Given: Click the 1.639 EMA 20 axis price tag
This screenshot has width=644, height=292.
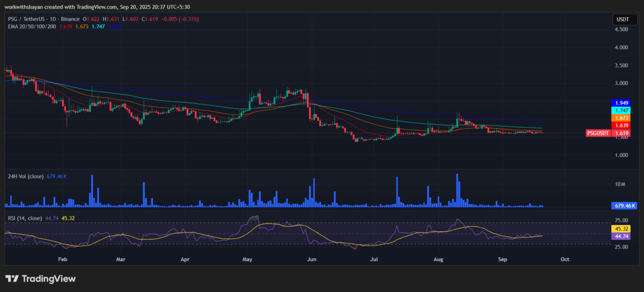Looking at the screenshot, I should (x=621, y=125).
